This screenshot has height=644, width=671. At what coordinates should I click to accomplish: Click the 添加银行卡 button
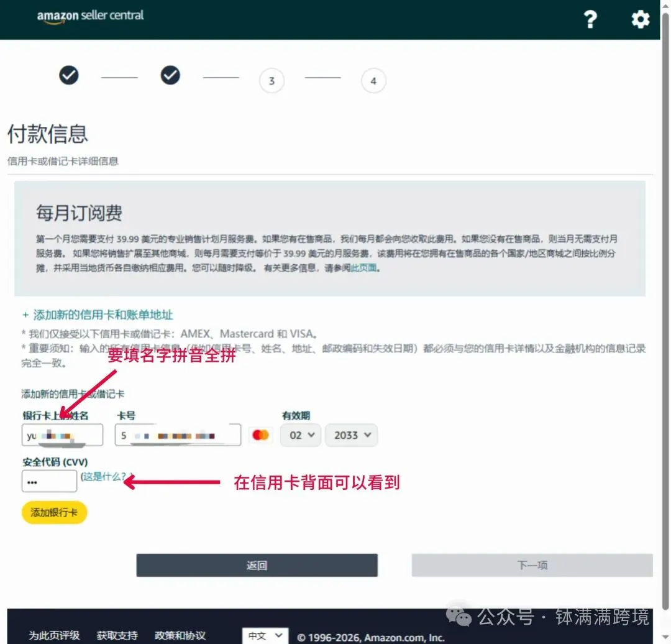pyautogui.click(x=54, y=513)
